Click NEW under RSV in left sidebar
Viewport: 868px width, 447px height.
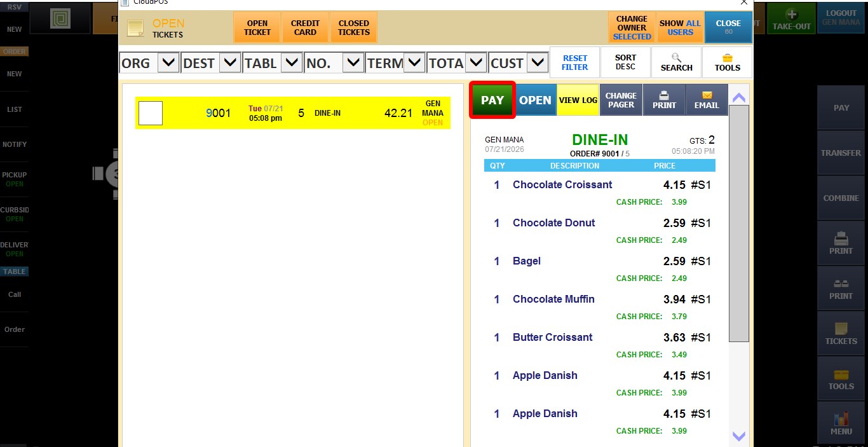(14, 29)
